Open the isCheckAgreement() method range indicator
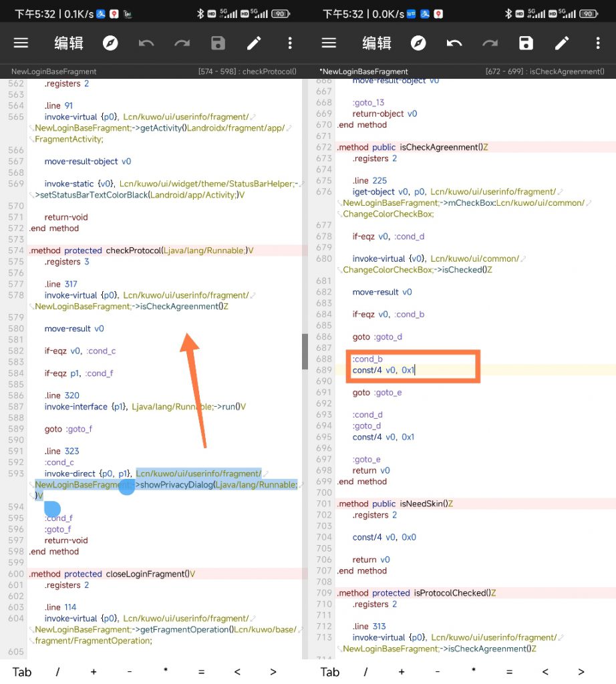This screenshot has height=684, width=616. pos(545,71)
